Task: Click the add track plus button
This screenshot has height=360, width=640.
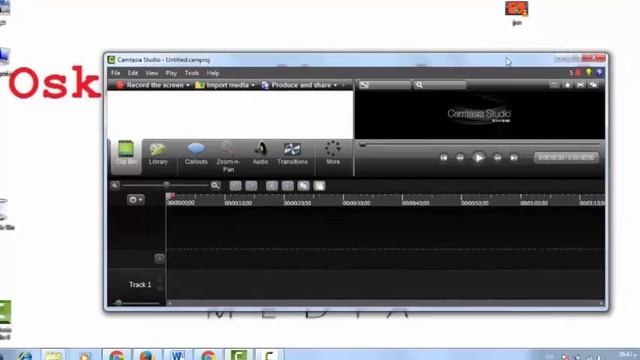Action: 160,258
